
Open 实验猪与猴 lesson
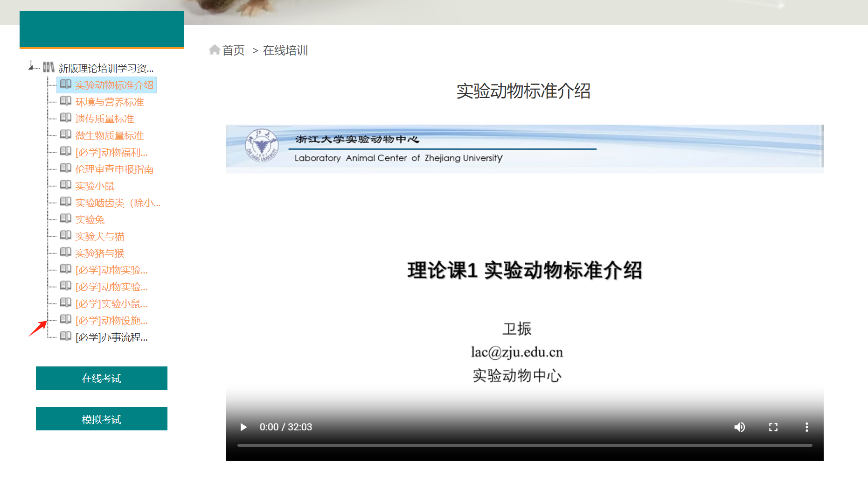pos(100,253)
